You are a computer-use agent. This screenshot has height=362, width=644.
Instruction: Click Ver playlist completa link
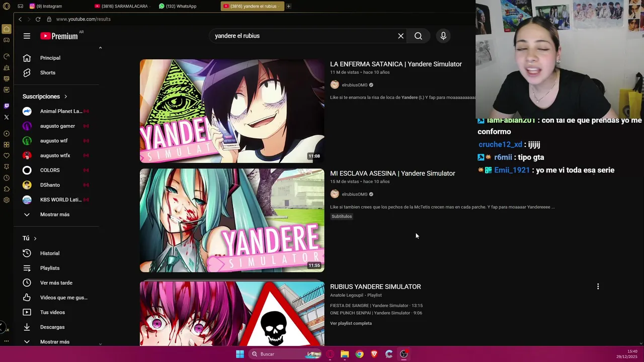point(351,323)
